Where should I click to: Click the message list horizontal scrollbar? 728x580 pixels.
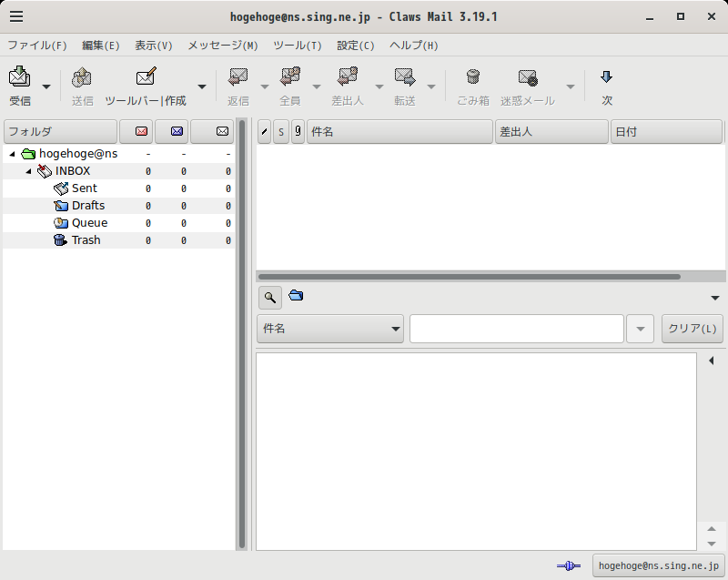470,277
